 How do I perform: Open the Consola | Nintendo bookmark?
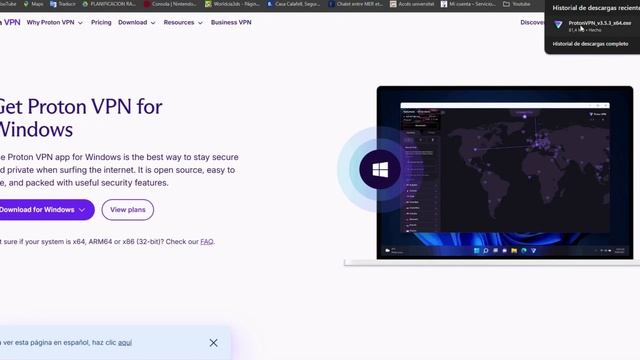170,4
